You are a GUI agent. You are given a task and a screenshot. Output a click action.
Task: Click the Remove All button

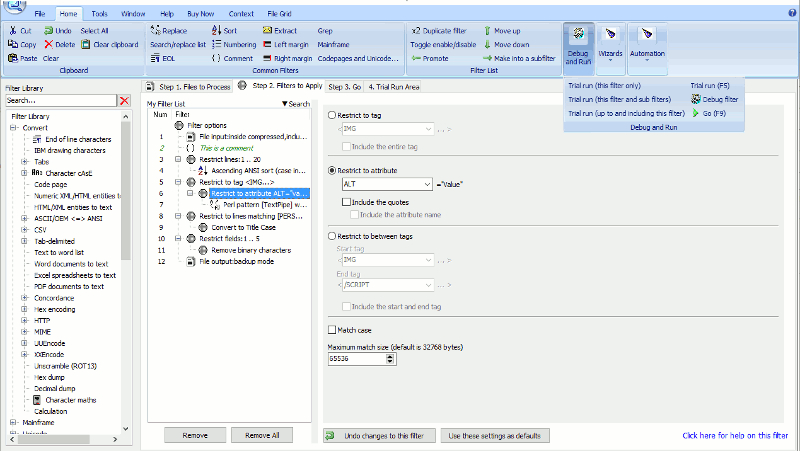click(x=262, y=435)
